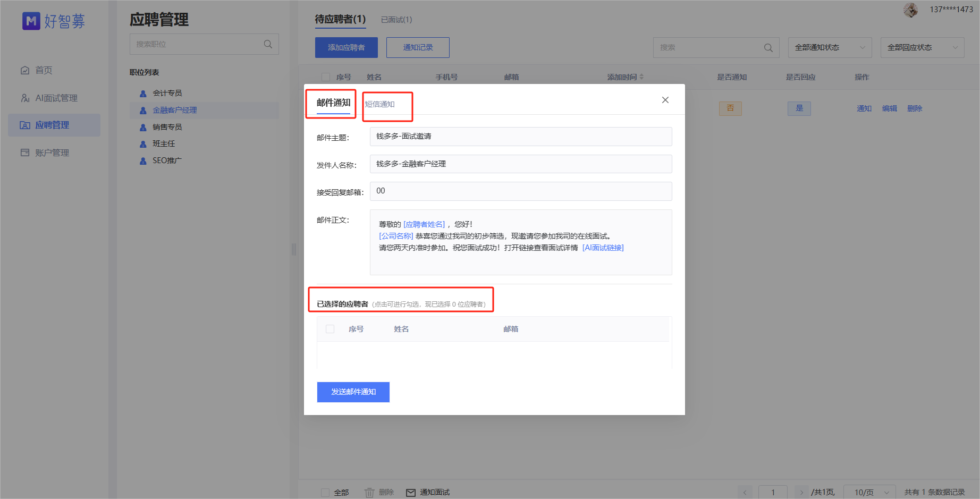Open 账户管理 from the sidebar
980x499 pixels.
(24, 153)
